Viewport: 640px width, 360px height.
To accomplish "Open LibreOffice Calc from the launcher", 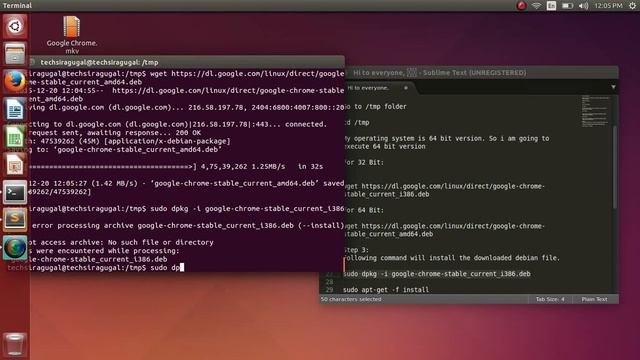I will pyautogui.click(x=15, y=137).
